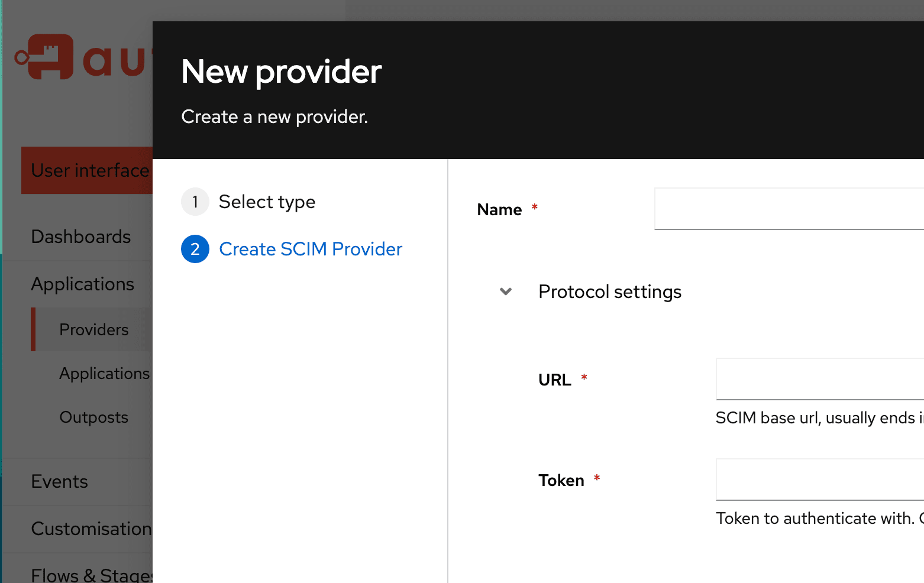Go to Outposts in the sidebar
The image size is (924, 583).
[94, 417]
